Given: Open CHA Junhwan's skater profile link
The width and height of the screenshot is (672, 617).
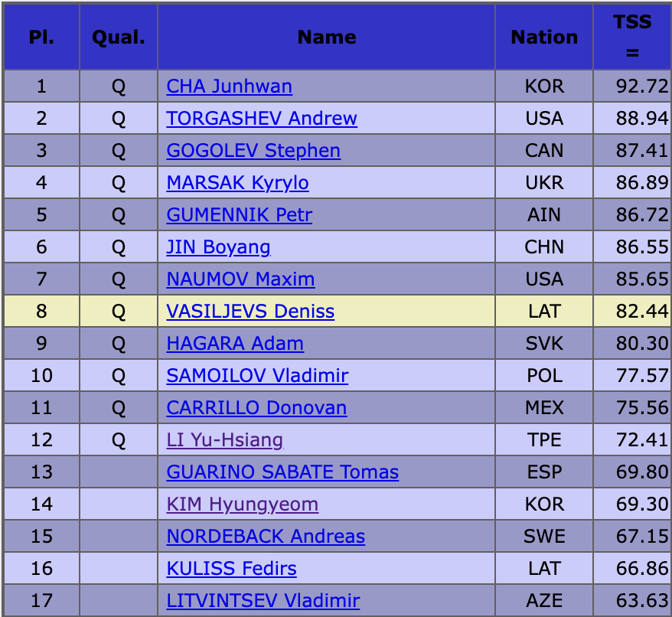Looking at the screenshot, I should point(229,87).
